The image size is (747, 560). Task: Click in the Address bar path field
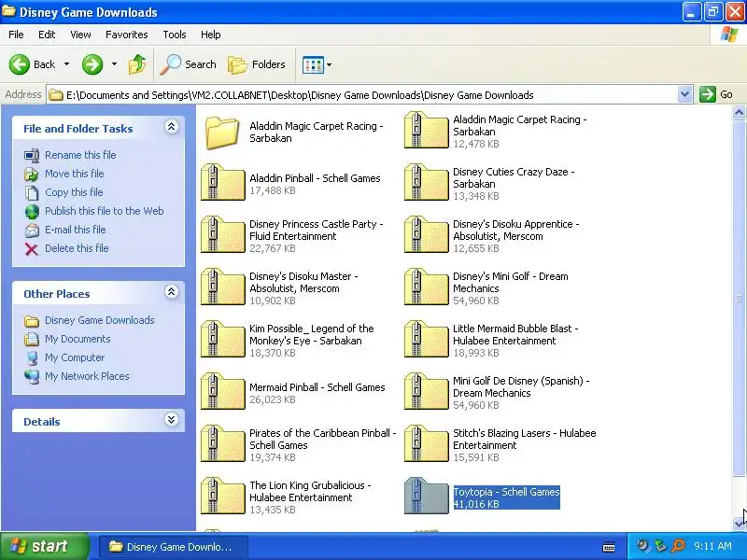pos(362,95)
